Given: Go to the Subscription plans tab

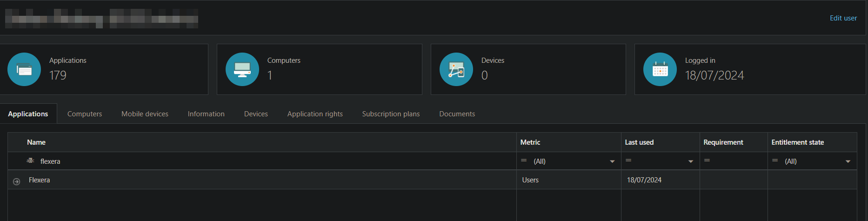Looking at the screenshot, I should pyautogui.click(x=391, y=114).
